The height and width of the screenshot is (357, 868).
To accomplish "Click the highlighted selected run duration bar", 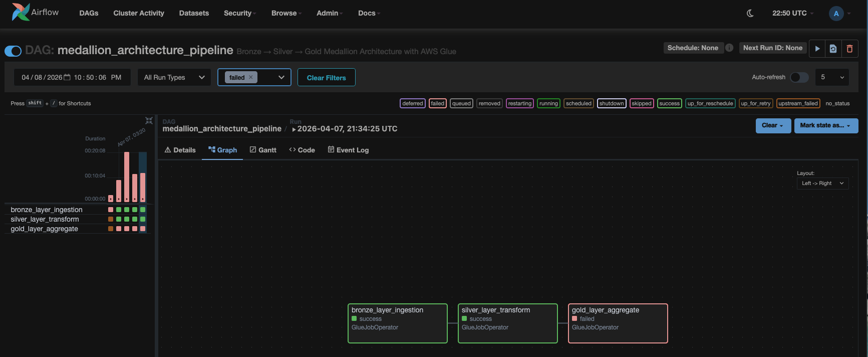I will click(x=143, y=187).
